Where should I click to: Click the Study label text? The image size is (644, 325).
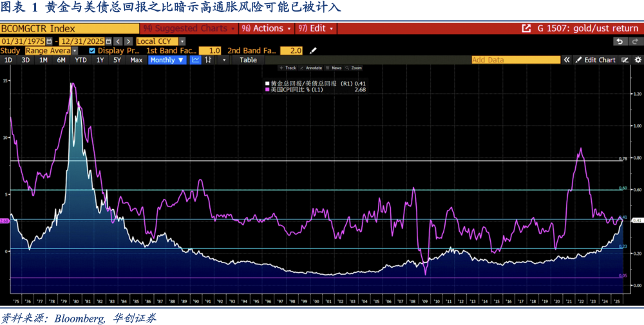click(10, 51)
